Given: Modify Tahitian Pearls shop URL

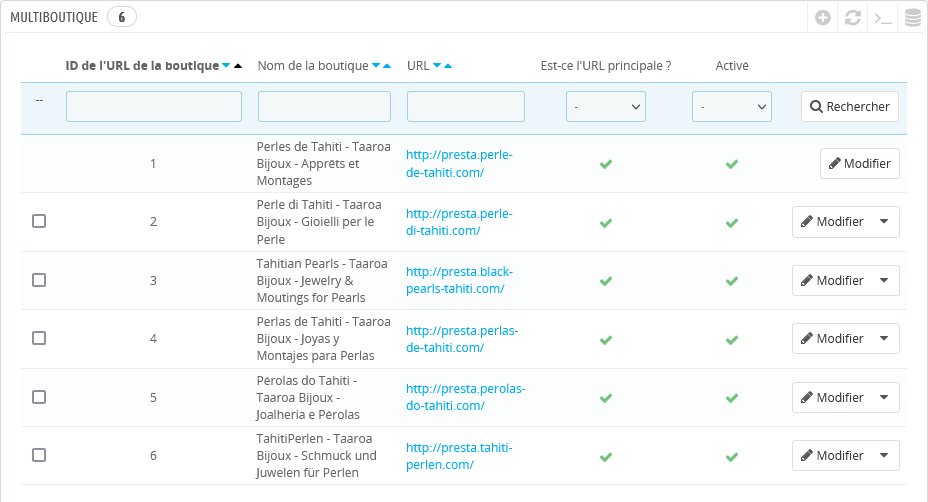Looking at the screenshot, I should tap(832, 281).
